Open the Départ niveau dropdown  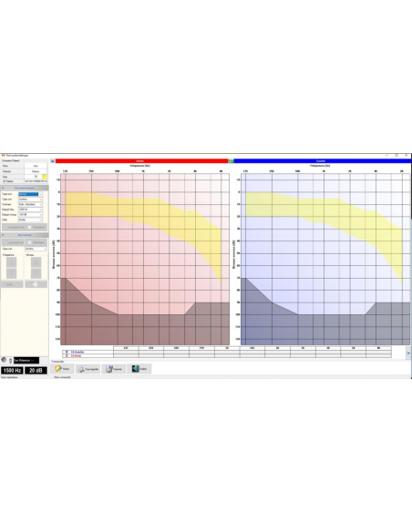pos(30,214)
